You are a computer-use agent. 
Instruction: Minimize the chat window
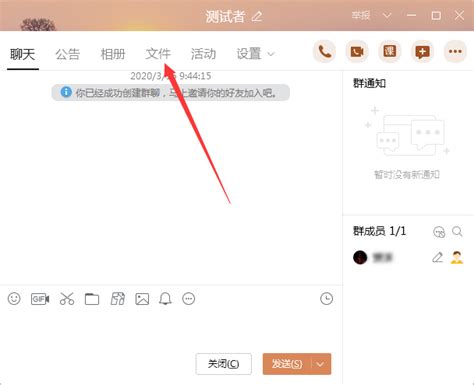pos(411,15)
